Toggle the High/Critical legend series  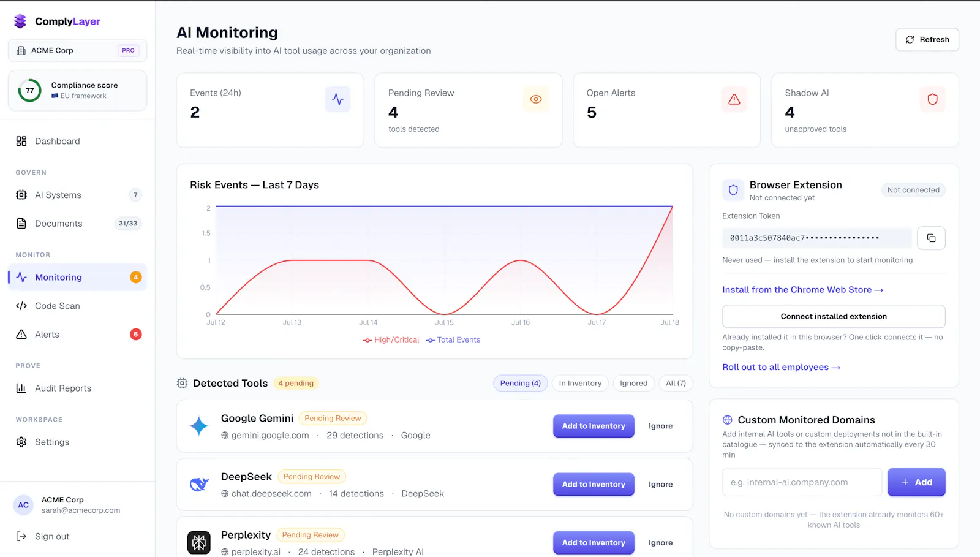pyautogui.click(x=391, y=340)
